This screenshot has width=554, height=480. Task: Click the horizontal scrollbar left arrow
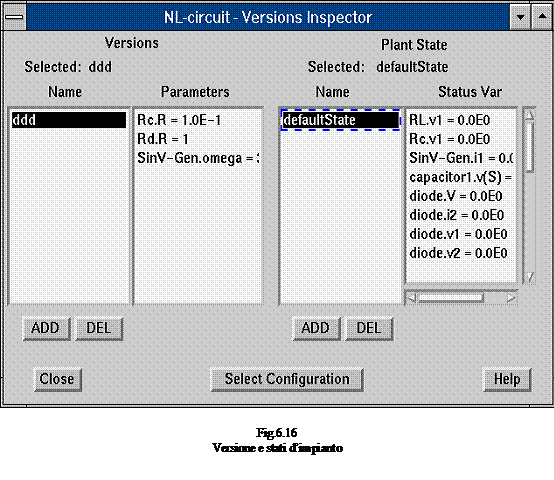pos(411,298)
